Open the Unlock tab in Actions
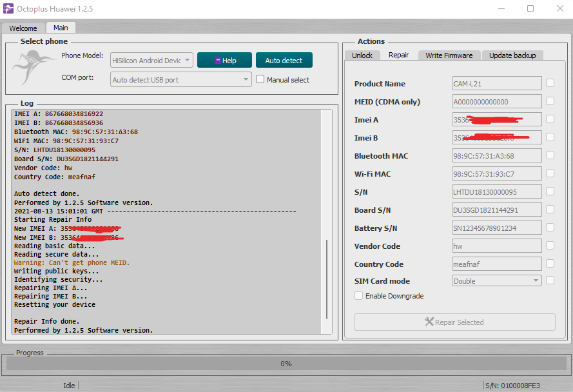 click(362, 55)
